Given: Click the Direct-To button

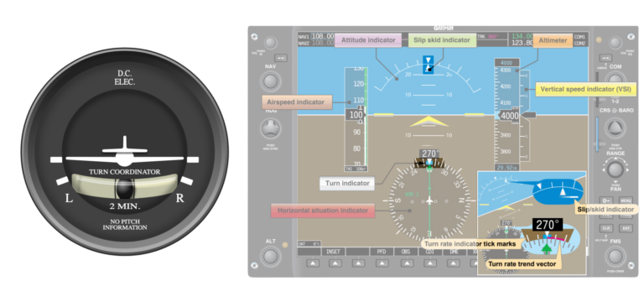Looking at the screenshot, I should 605,200.
